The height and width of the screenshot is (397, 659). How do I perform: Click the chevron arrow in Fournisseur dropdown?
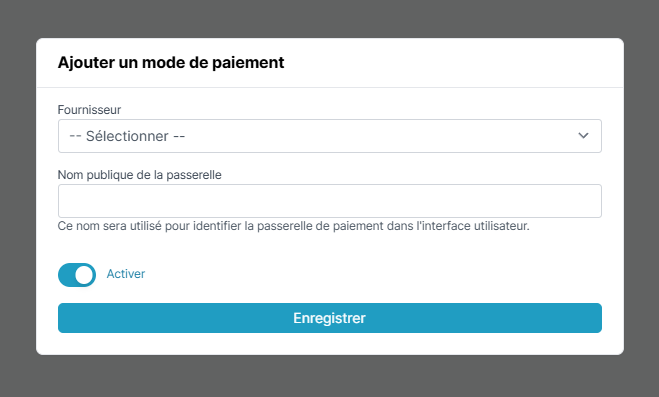click(583, 136)
